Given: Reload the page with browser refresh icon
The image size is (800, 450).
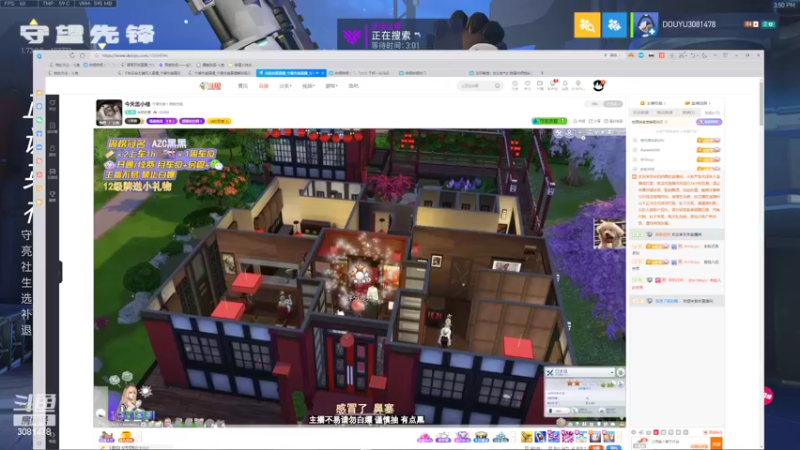Looking at the screenshot, I should pos(72,55).
